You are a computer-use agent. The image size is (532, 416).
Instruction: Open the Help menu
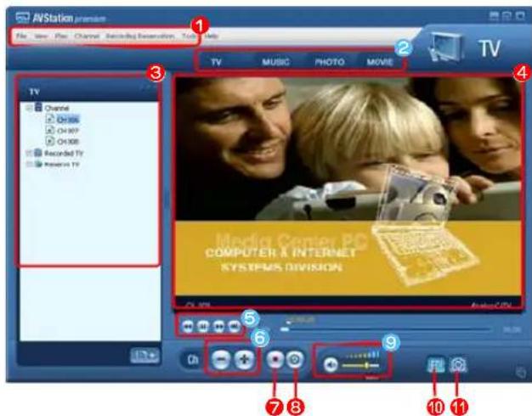[211, 36]
